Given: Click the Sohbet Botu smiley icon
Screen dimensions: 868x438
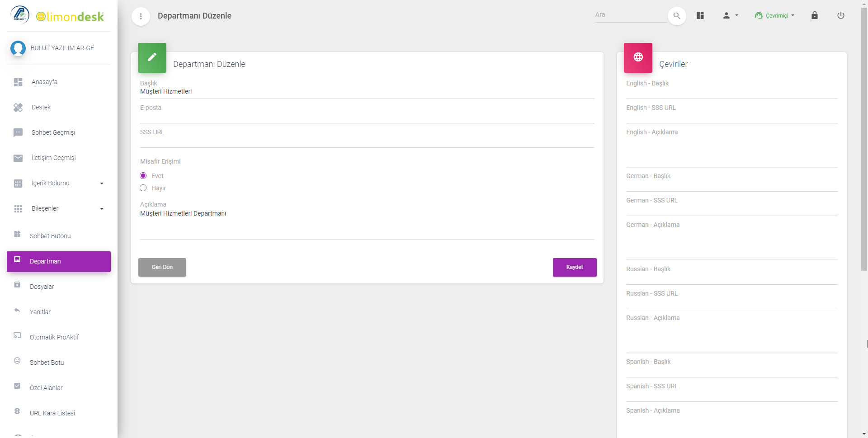Looking at the screenshot, I should coord(17,361).
